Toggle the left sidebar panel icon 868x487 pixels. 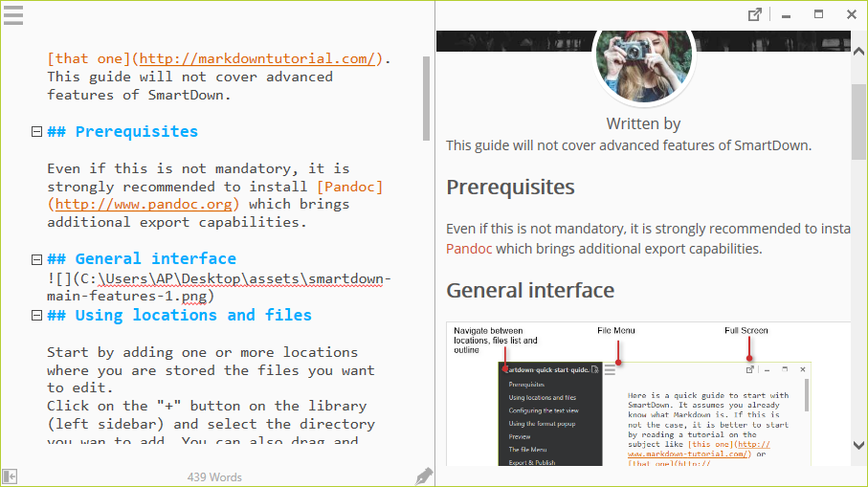pyautogui.click(x=10, y=476)
